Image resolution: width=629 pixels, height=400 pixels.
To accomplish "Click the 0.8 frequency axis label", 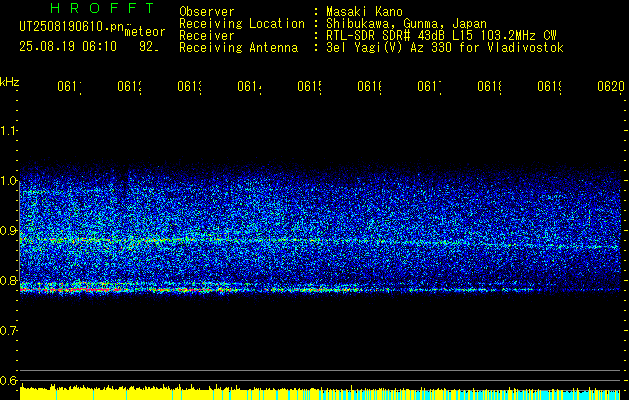I will tap(9, 280).
